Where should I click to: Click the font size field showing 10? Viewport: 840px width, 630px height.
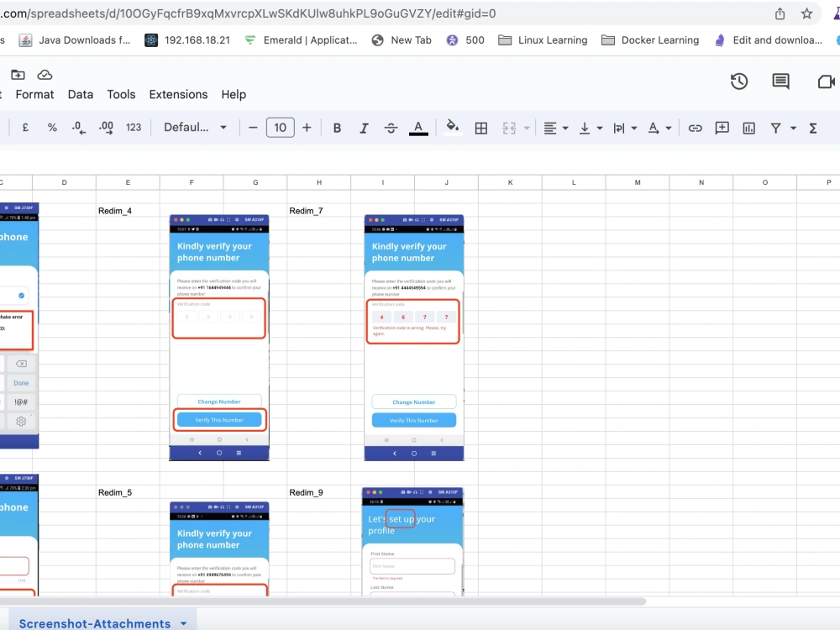281,128
